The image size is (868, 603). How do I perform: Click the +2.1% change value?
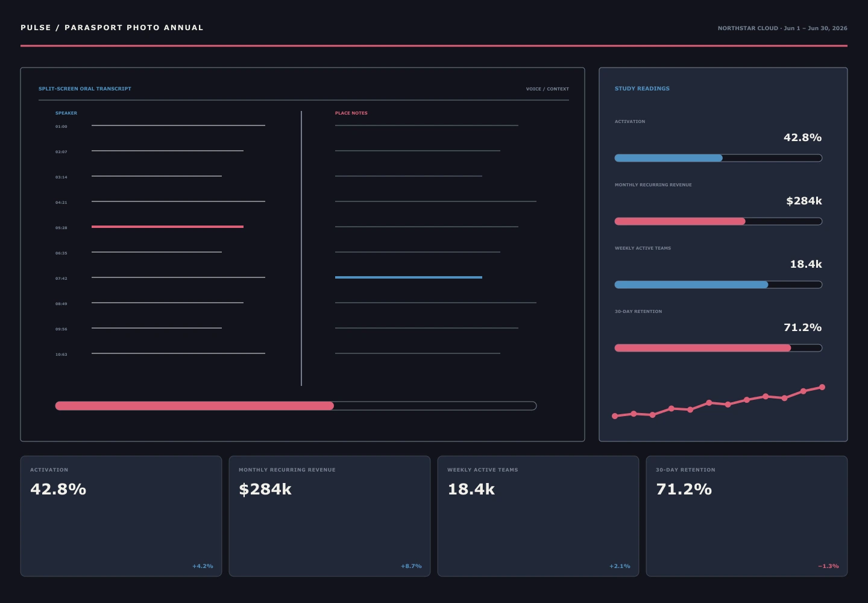(x=620, y=566)
